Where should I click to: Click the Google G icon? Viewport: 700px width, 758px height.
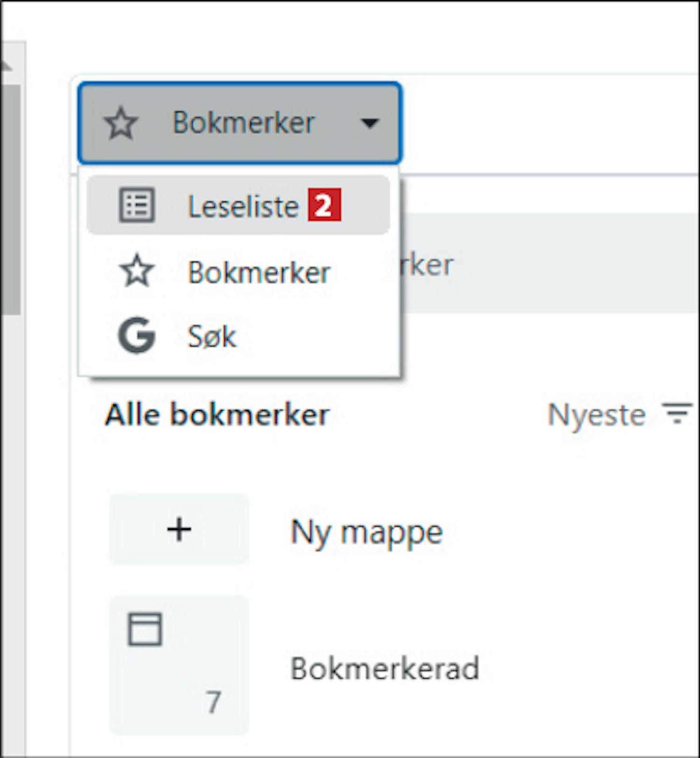click(x=137, y=335)
